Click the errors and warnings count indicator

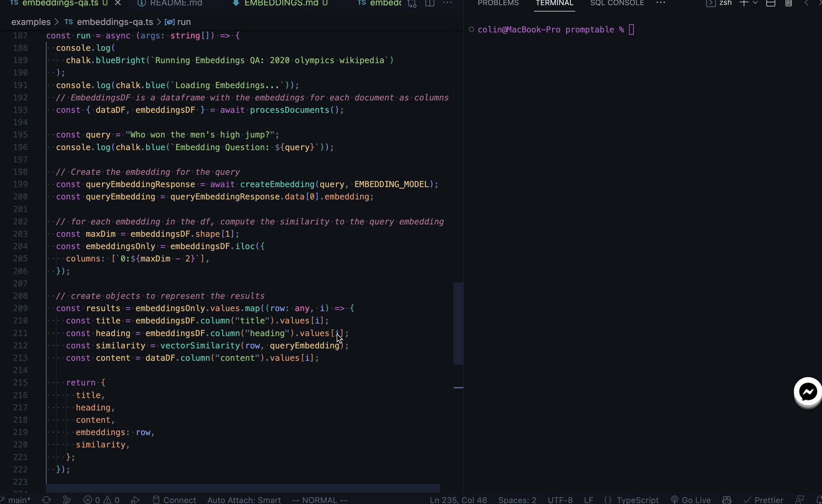(x=102, y=500)
